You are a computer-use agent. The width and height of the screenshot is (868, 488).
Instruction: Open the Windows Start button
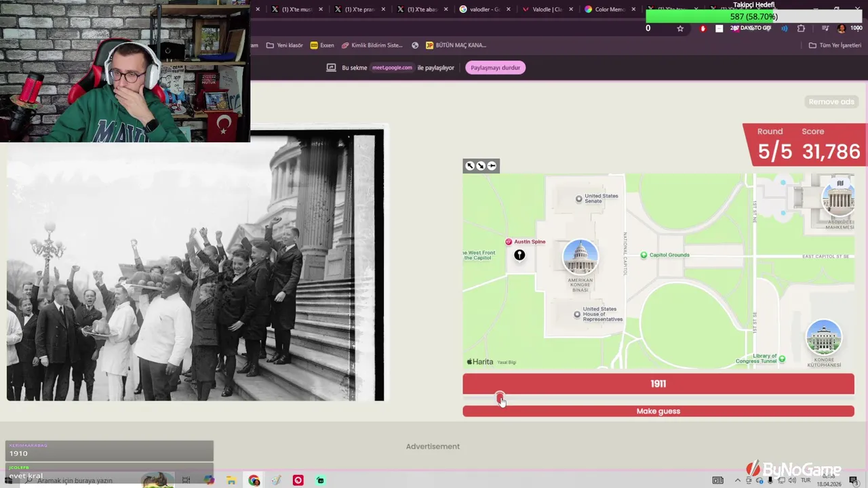(8, 481)
